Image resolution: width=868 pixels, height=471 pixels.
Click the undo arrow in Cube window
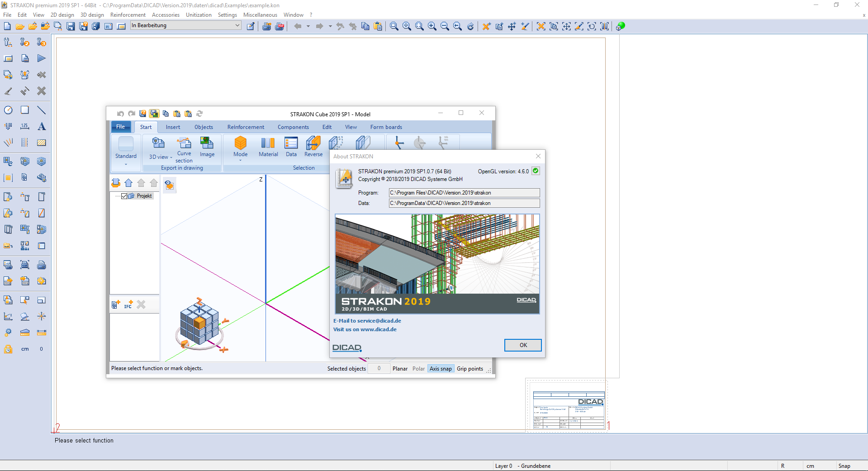click(120, 114)
